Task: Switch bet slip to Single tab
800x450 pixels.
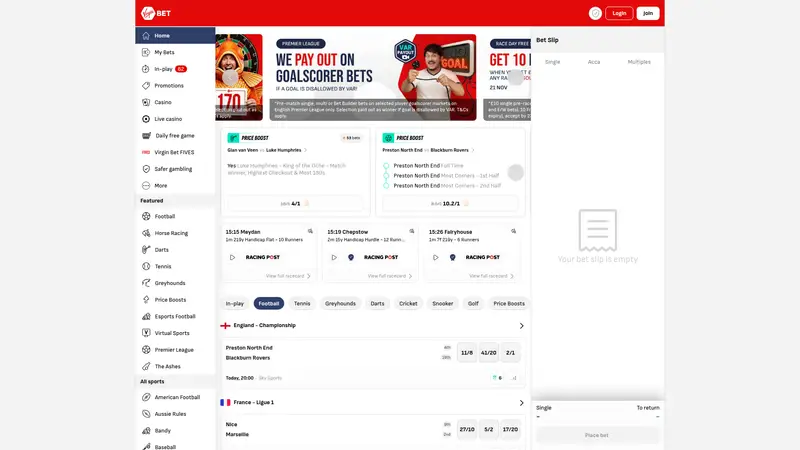Action: 553,62
